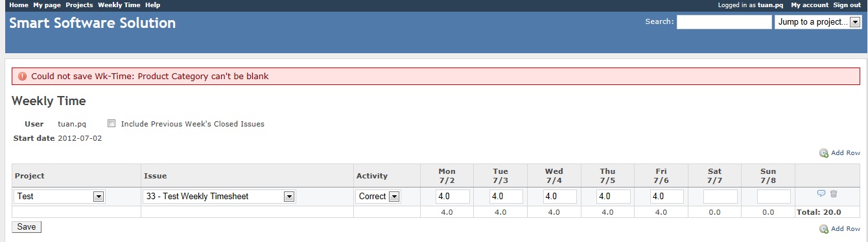Image resolution: width=868 pixels, height=242 pixels.
Task: Go to the Projects menu
Action: pos(79,5)
